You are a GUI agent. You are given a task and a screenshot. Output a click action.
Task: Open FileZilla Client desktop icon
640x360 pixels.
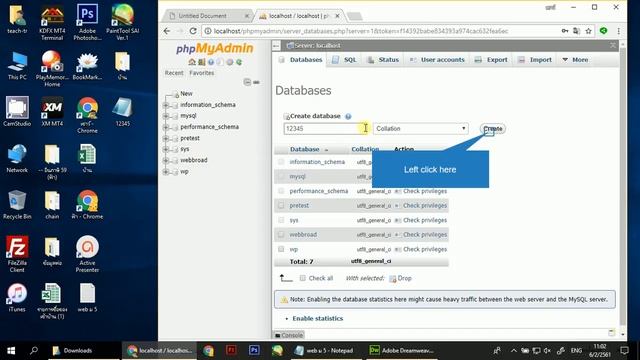coord(17,254)
